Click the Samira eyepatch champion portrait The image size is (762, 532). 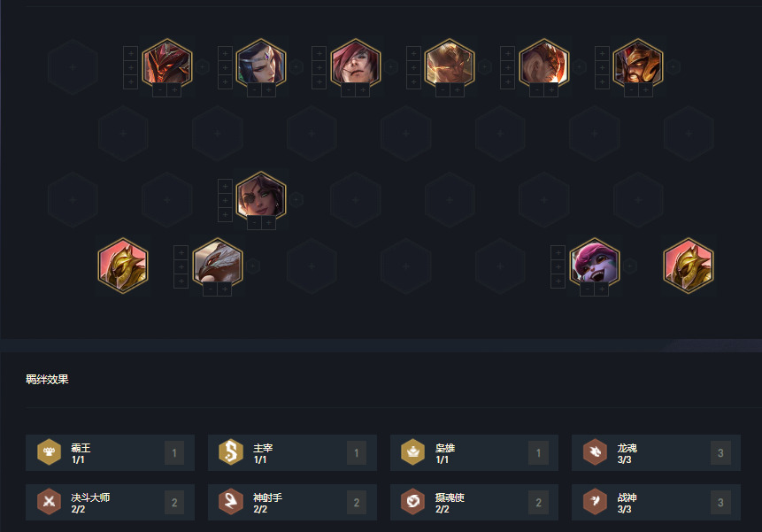tap(261, 196)
